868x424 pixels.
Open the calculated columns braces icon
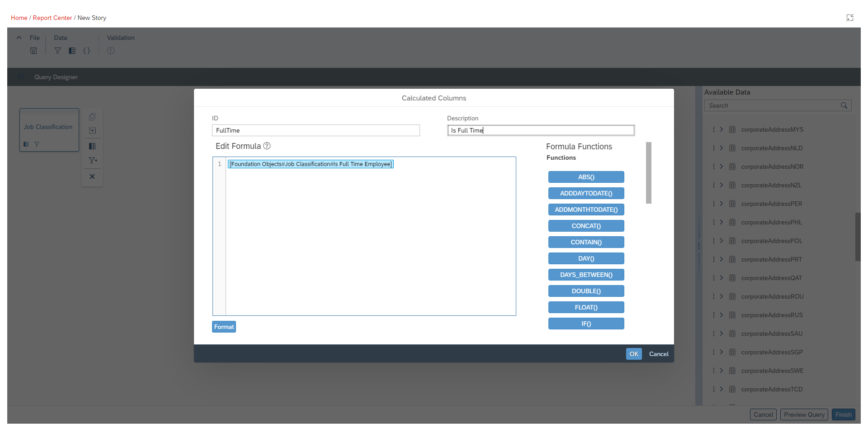click(87, 51)
